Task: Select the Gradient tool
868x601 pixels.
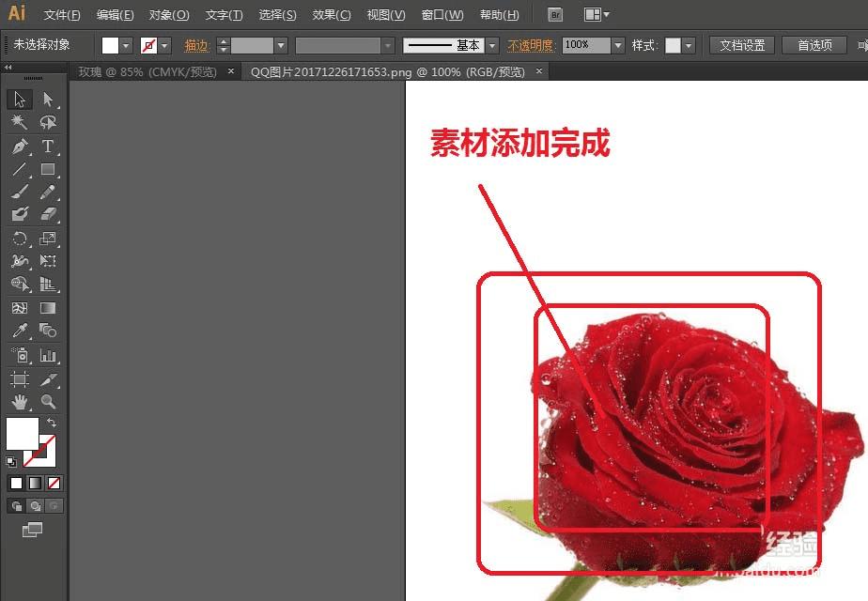Action: (x=48, y=308)
